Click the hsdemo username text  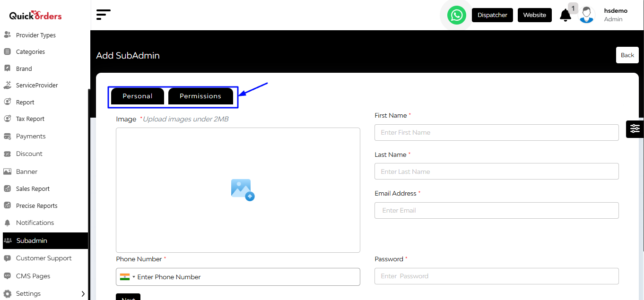616,10
